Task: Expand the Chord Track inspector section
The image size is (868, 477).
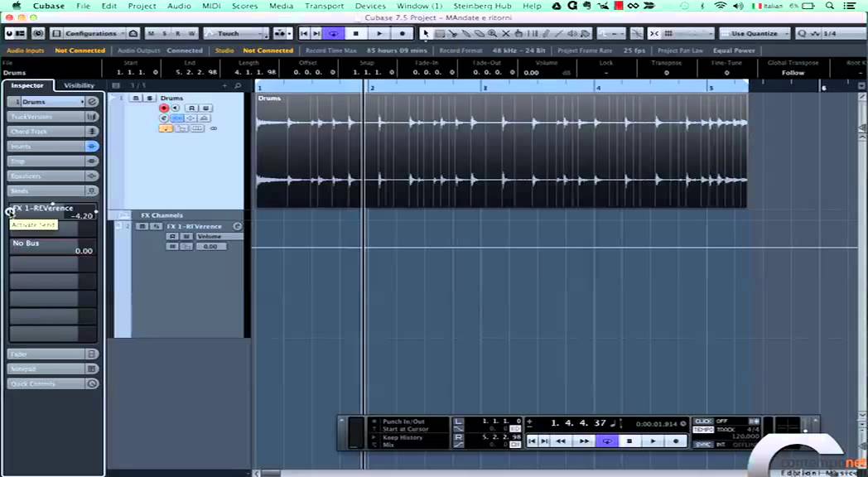Action: (x=52, y=131)
